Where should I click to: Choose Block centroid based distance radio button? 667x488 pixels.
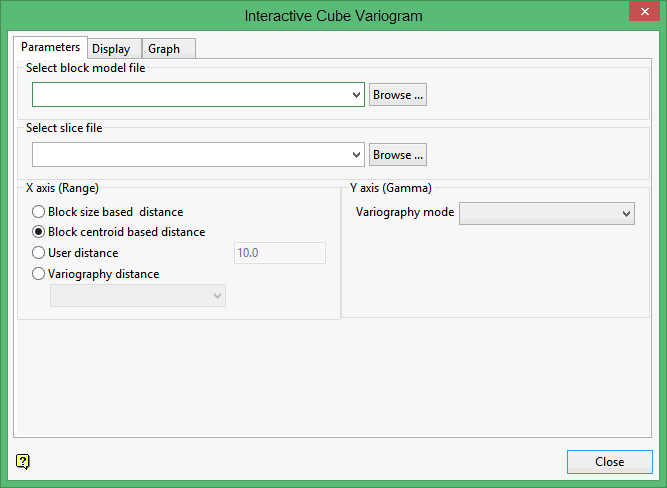(x=39, y=232)
